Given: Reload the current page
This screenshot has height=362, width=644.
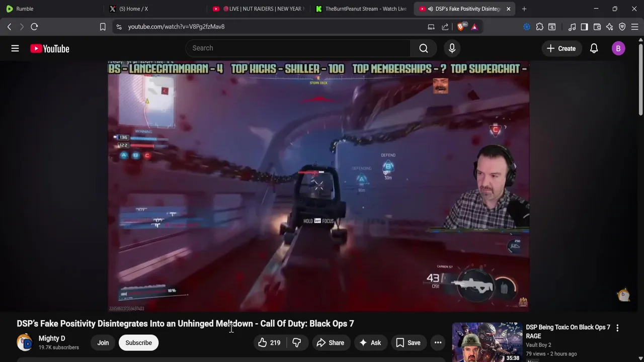Looking at the screenshot, I should coord(34,27).
